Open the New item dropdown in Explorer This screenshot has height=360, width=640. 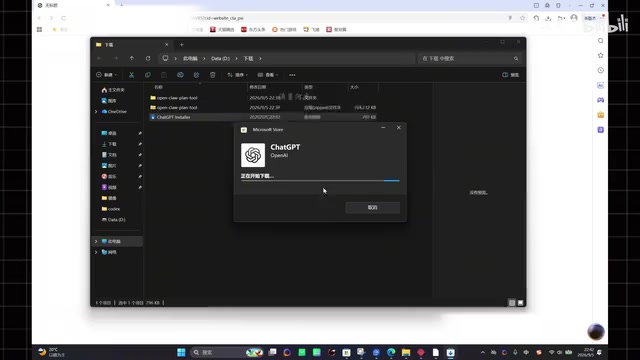pyautogui.click(x=107, y=75)
